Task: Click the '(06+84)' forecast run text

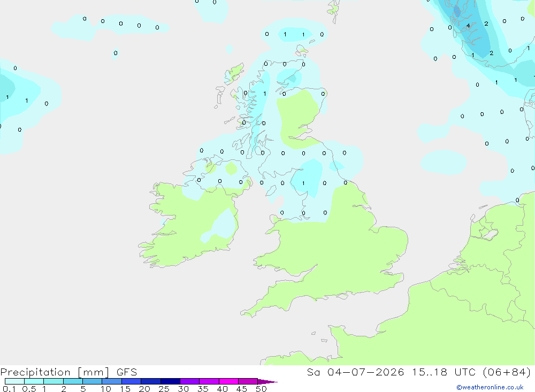Action: click(507, 372)
